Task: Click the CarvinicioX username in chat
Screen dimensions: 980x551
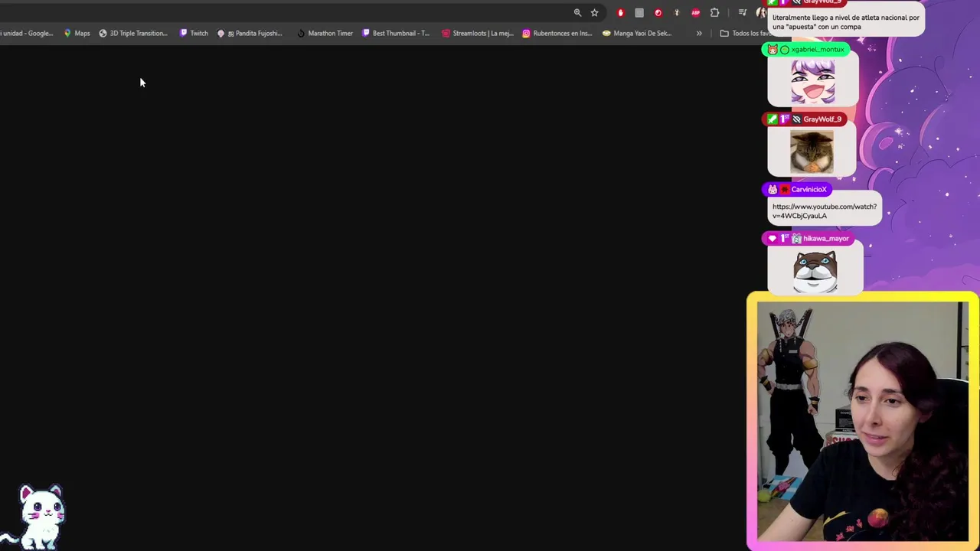Action: [x=808, y=190]
